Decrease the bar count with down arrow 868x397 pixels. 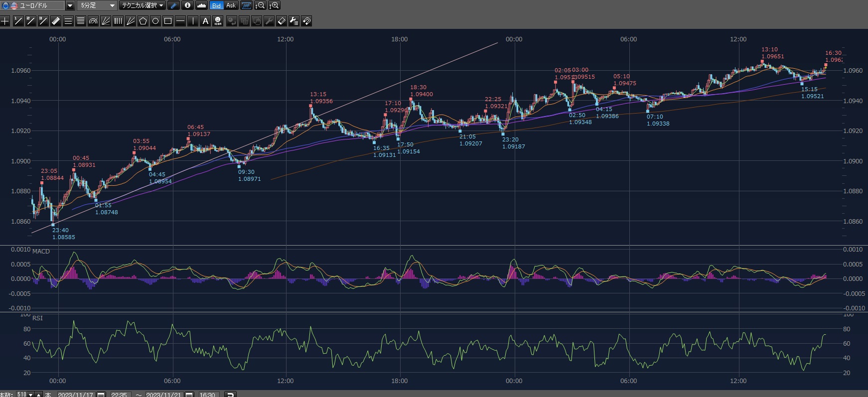(31, 395)
